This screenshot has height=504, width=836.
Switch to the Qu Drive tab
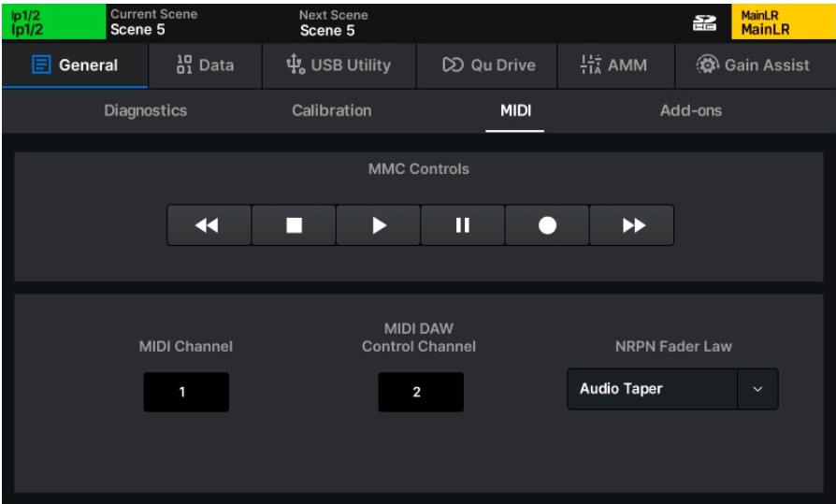point(487,65)
